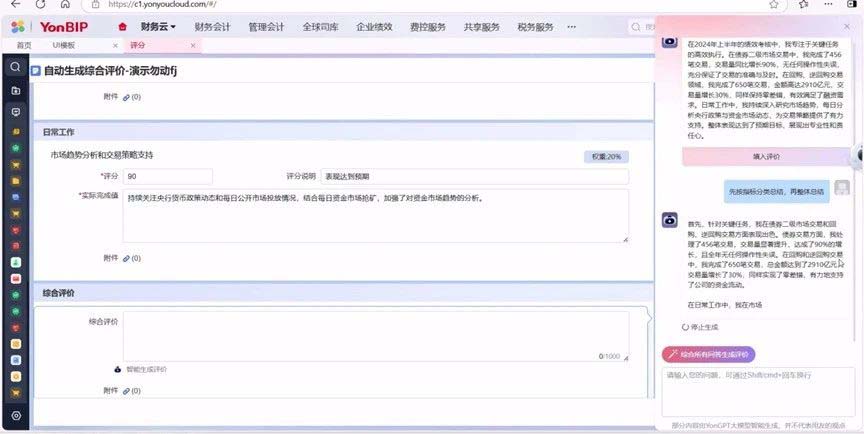The width and height of the screenshot is (864, 434).
Task: Open settings gear at sidebar bottom
Action: click(x=16, y=415)
